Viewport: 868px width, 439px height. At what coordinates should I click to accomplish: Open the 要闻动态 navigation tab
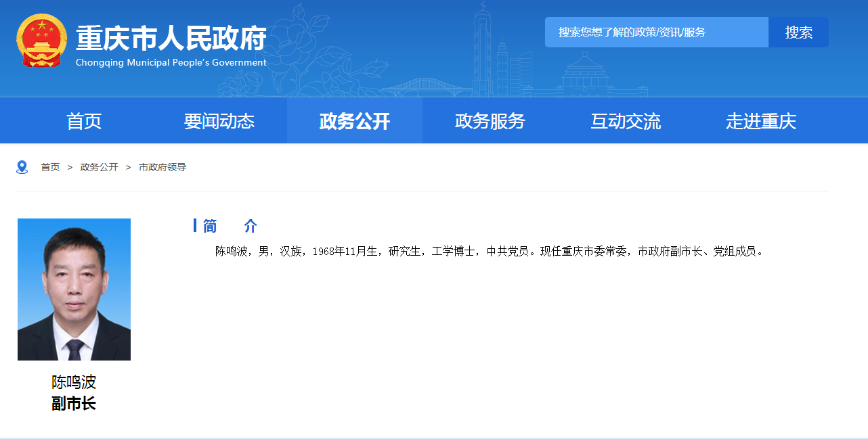coord(219,121)
